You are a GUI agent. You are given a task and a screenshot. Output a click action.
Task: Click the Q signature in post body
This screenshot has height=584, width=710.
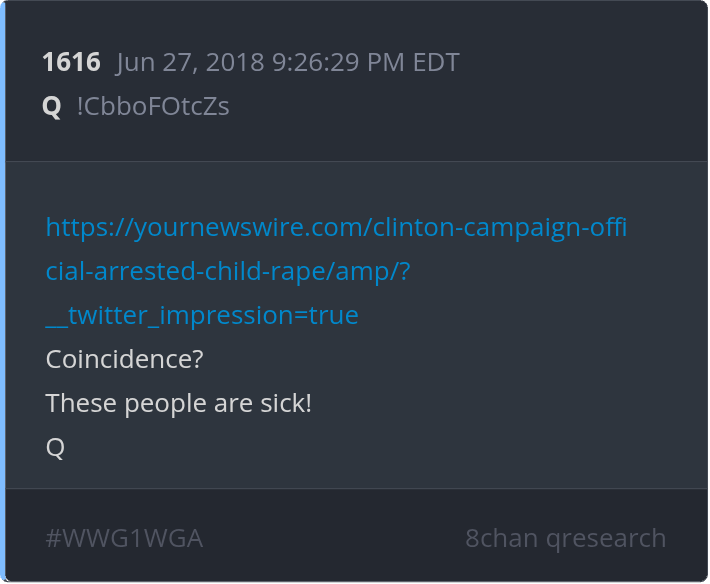pyautogui.click(x=55, y=448)
